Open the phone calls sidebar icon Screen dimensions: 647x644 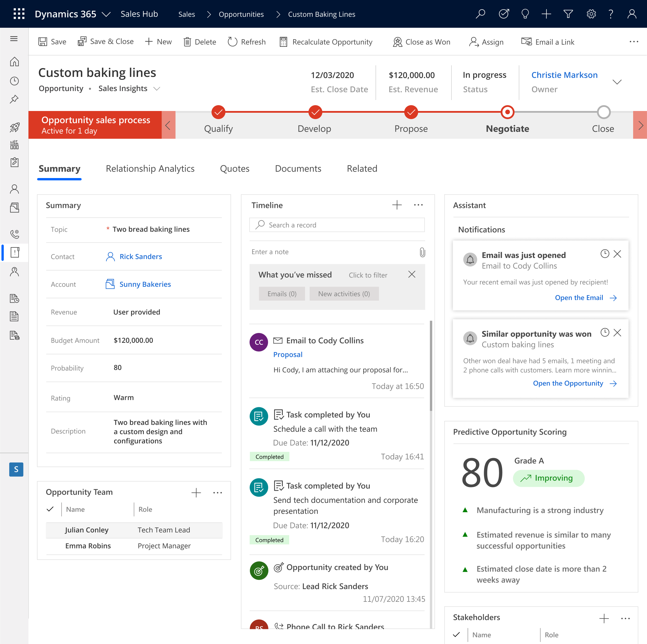click(14, 234)
